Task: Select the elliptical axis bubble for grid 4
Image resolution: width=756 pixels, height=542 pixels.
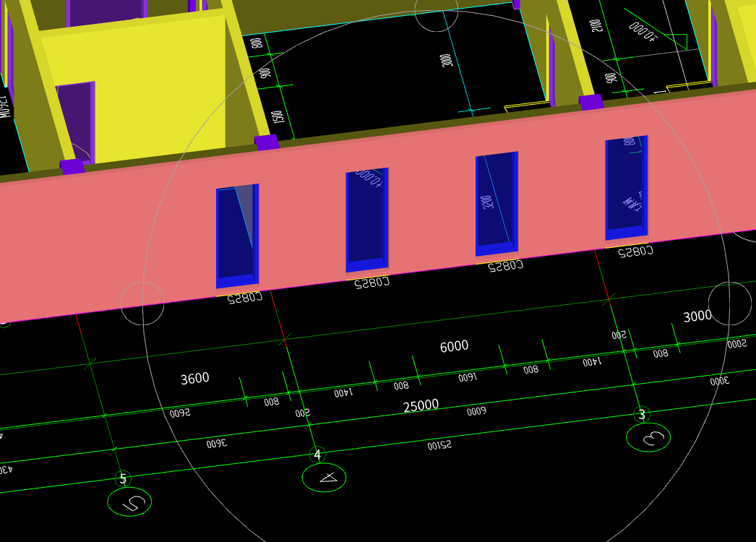Action: pyautogui.click(x=324, y=478)
